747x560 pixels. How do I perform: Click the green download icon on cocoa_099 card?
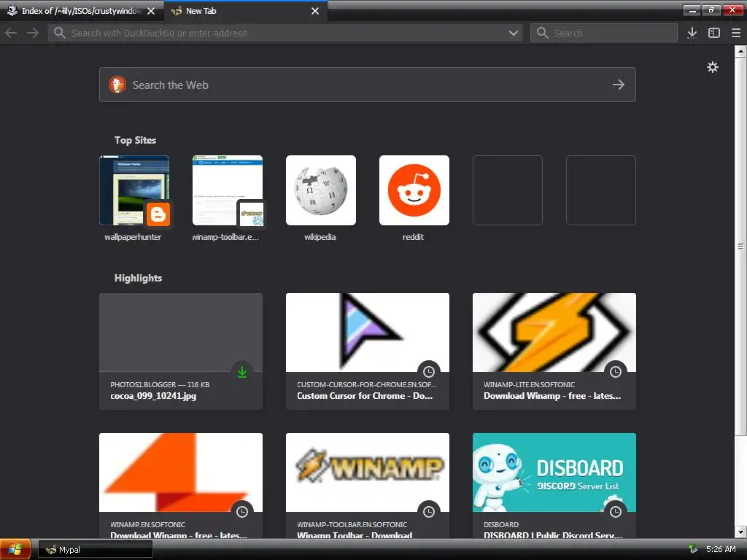click(242, 372)
